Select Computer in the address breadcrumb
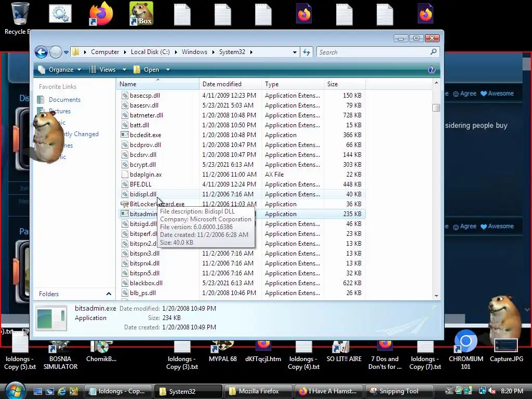The image size is (532, 399). [105, 52]
